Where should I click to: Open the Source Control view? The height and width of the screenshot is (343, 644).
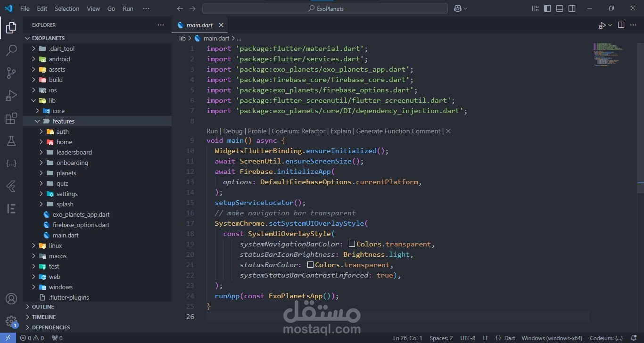[11, 73]
